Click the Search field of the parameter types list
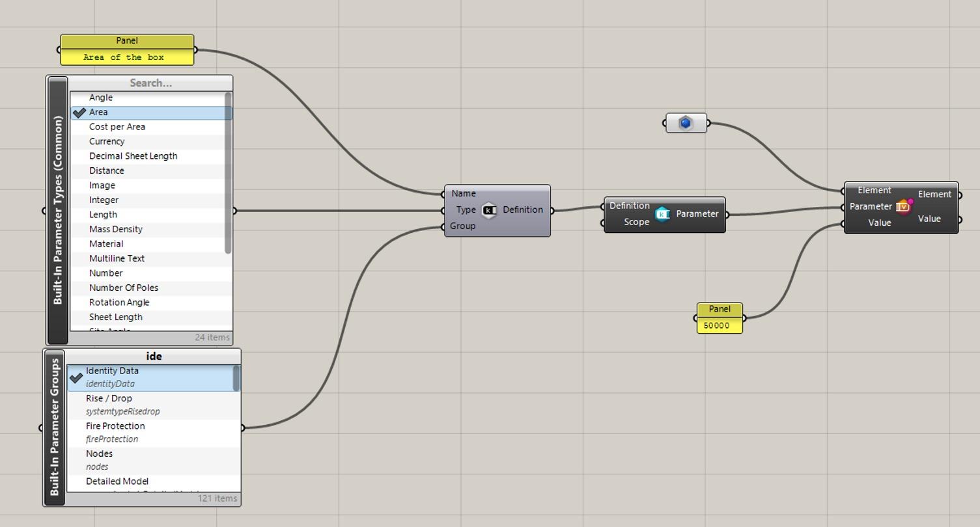The width and height of the screenshot is (980, 527). pyautogui.click(x=150, y=83)
